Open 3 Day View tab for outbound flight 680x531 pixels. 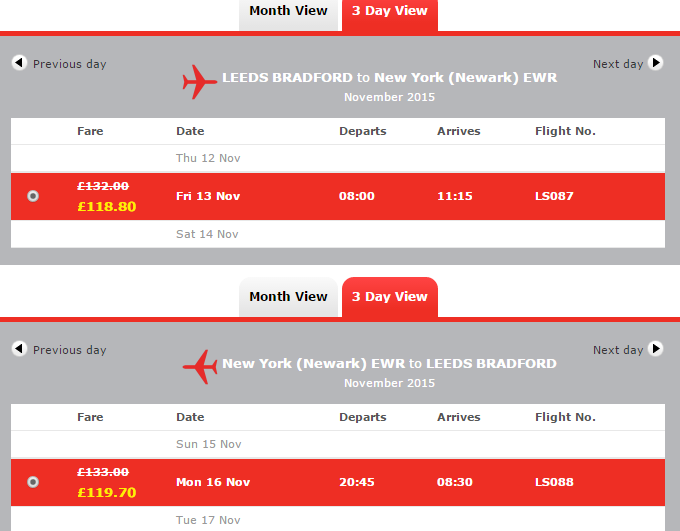(x=390, y=14)
